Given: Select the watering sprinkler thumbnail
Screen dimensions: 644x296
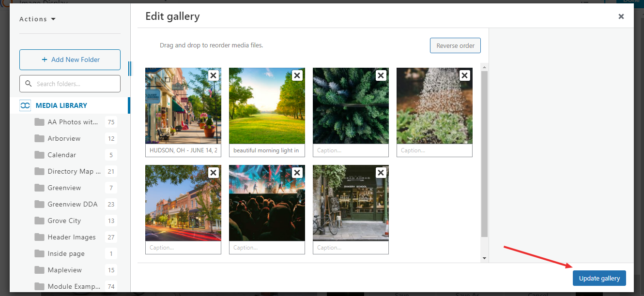Looking at the screenshot, I should (434, 106).
